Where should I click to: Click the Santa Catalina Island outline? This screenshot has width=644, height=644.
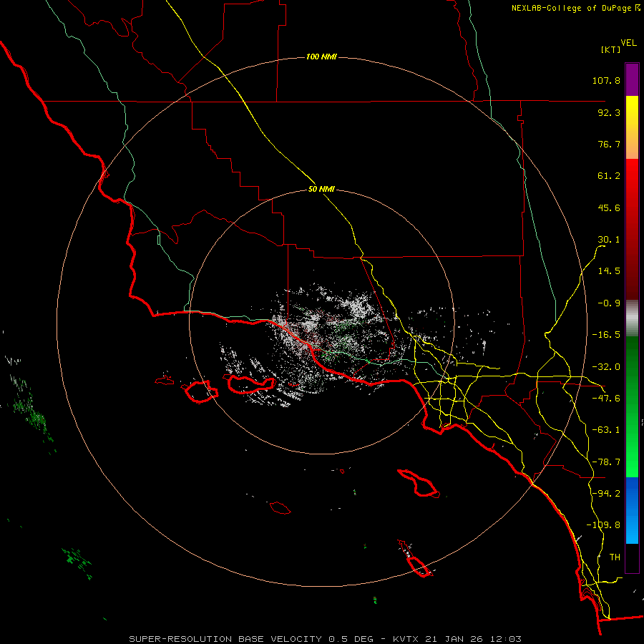(x=418, y=484)
